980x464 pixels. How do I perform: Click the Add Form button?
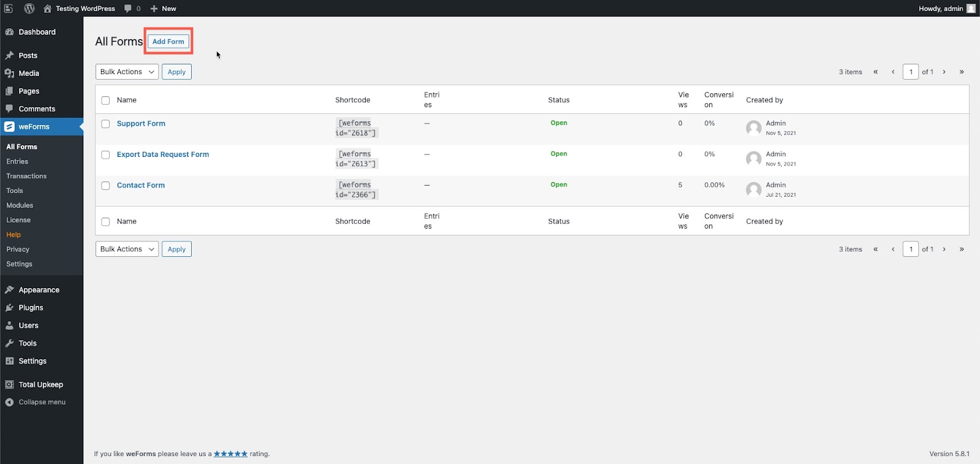click(168, 42)
